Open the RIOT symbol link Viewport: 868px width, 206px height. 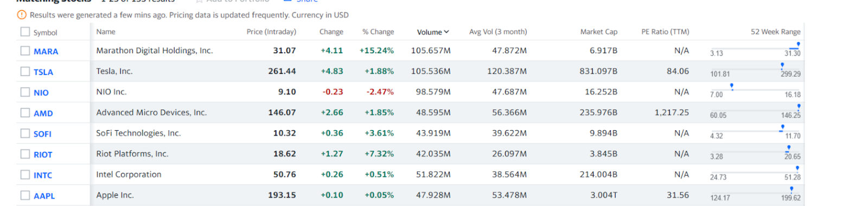[43, 154]
